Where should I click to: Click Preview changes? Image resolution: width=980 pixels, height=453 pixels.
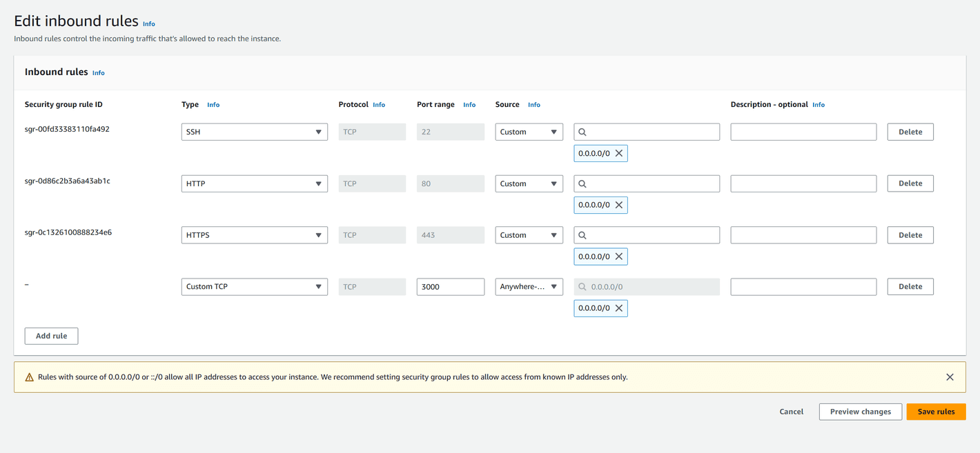[x=860, y=412]
